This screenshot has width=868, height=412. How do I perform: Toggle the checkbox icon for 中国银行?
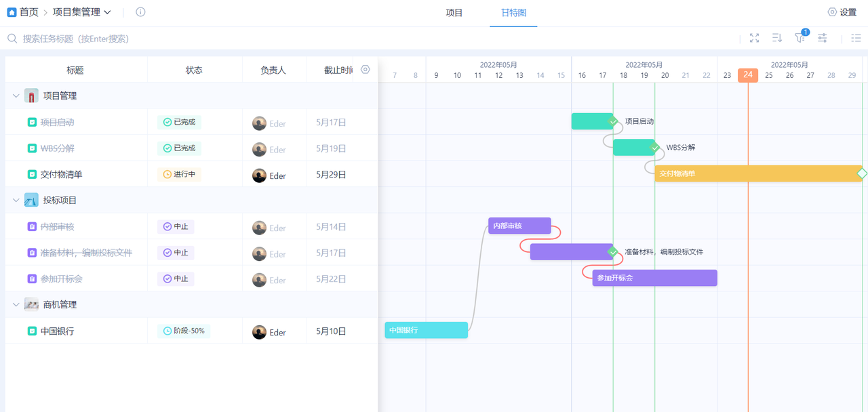pos(32,331)
